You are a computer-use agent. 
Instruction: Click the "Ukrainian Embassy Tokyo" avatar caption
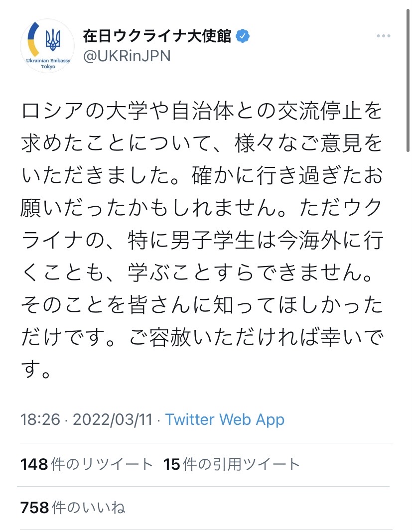[x=48, y=63]
